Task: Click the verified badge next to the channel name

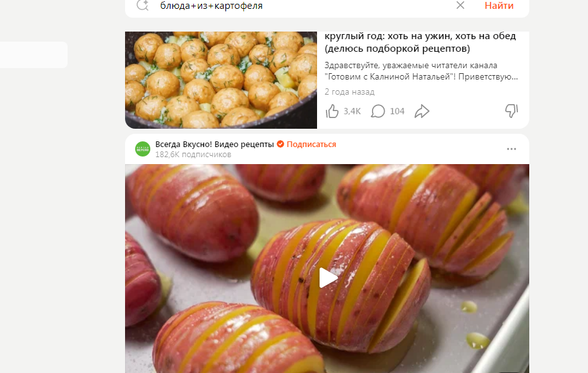Action: pos(280,144)
